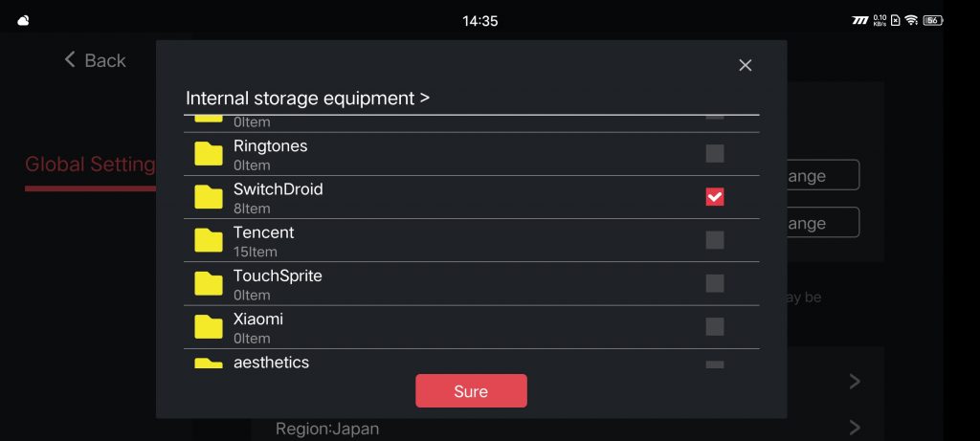Open the Tencent folder icon
This screenshot has height=441, width=980.
208,240
